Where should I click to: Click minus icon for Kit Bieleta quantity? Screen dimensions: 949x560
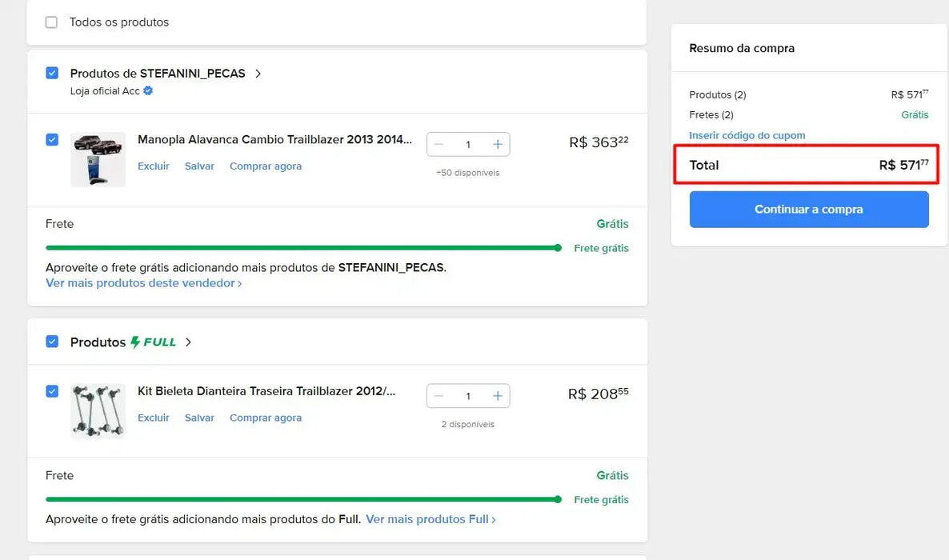click(438, 396)
